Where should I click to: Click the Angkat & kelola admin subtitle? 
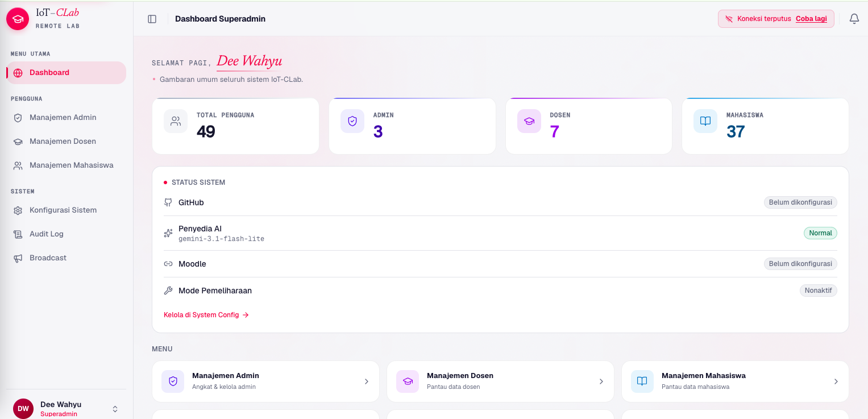(x=224, y=387)
